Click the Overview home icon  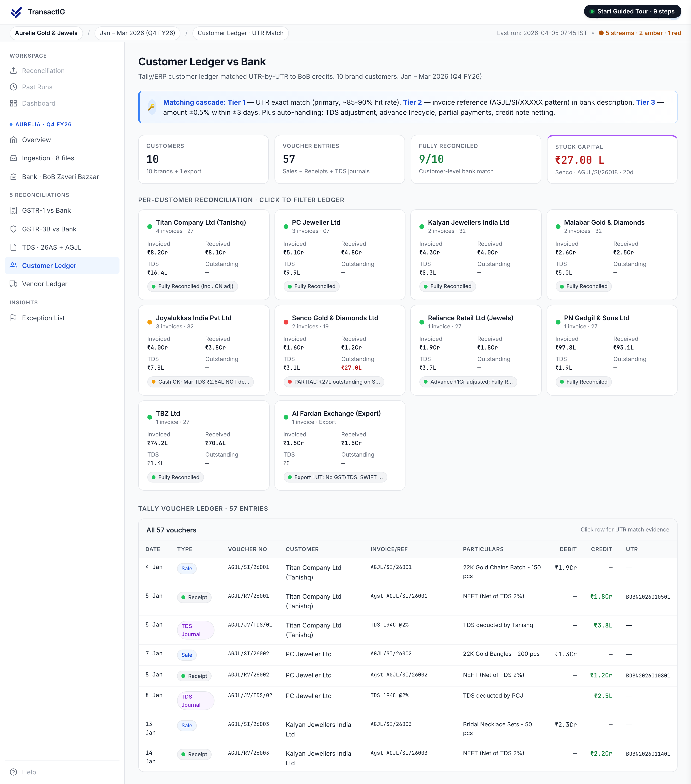point(13,140)
